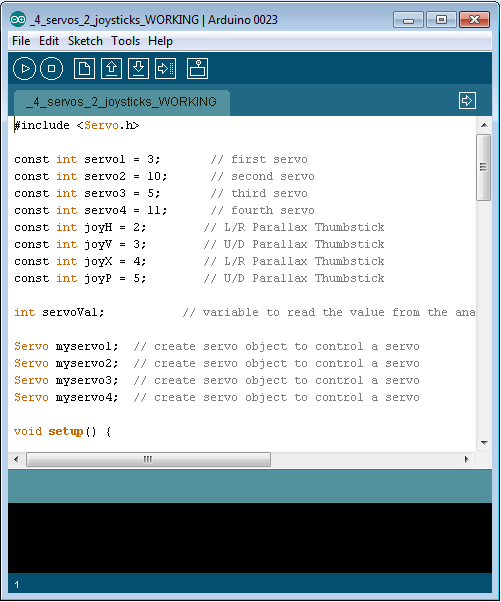The width and height of the screenshot is (501, 602).
Task: Minimize the Arduino window
Action: pos(408,20)
